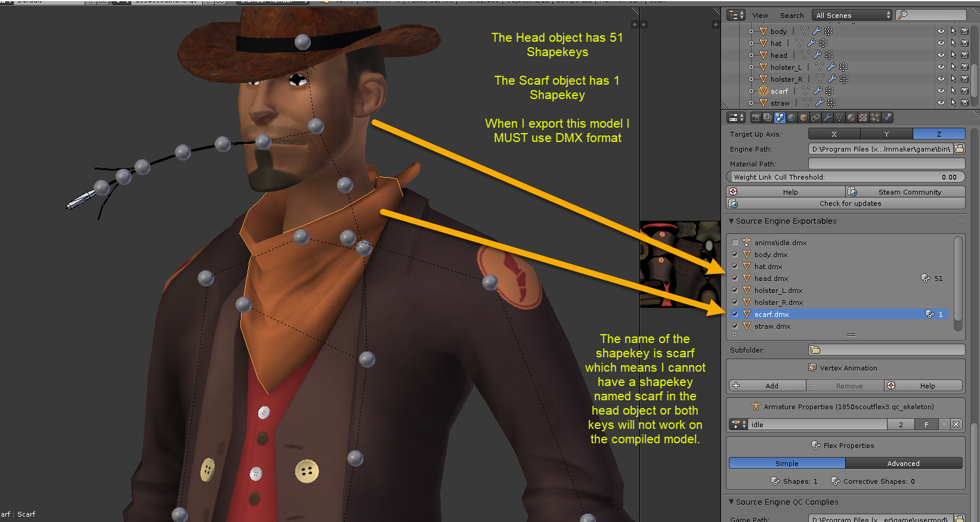Image resolution: width=980 pixels, height=522 pixels.
Task: Open the Object properties tab (cube icon)
Action: tap(803, 118)
